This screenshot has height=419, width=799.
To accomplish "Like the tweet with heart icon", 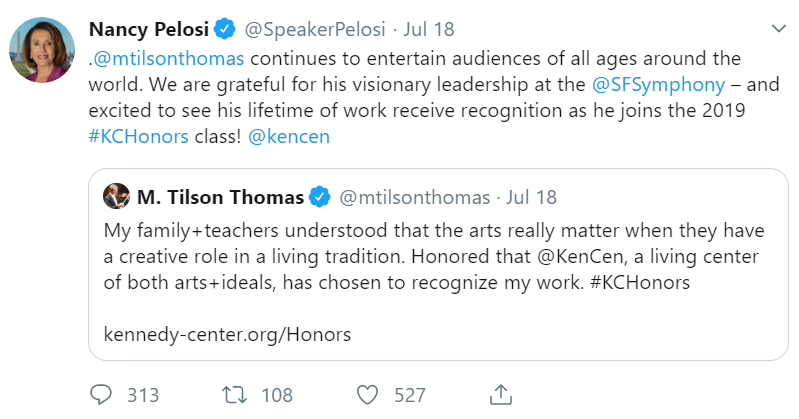I will [369, 394].
